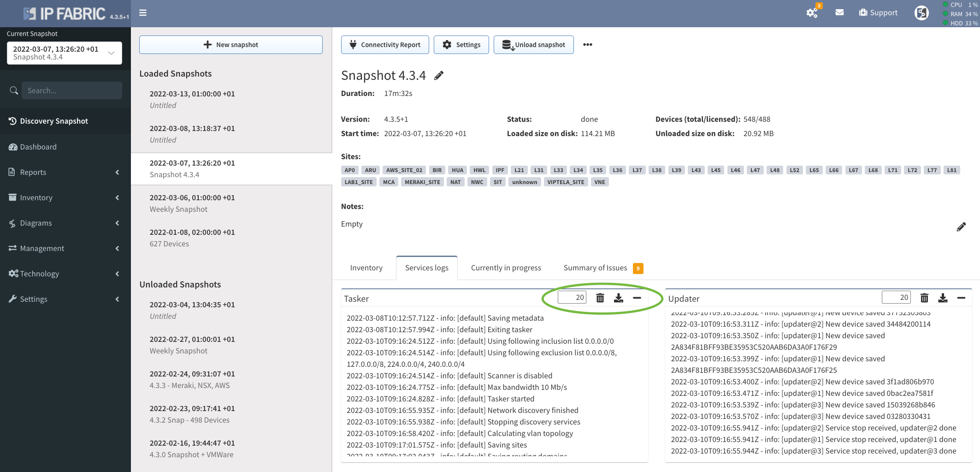980x472 pixels.
Task: Click the IP Fabric logo
Action: (x=65, y=14)
